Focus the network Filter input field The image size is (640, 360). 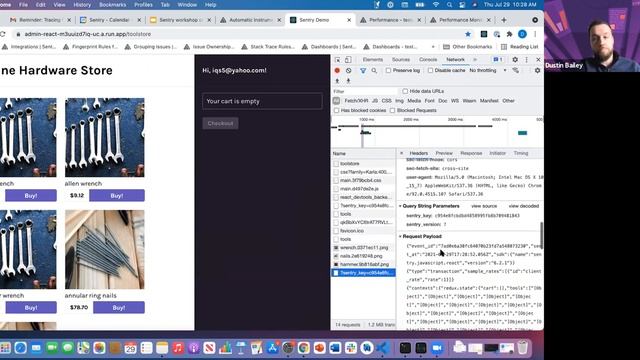(364, 91)
